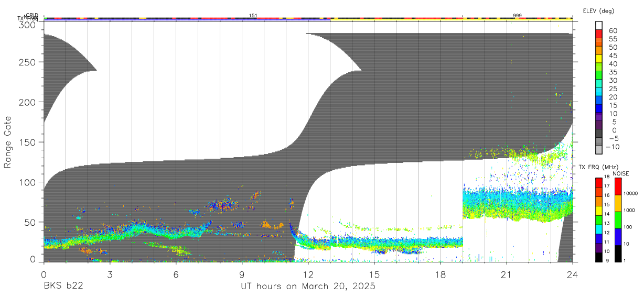Screen dimensions: 644x297
Task: Click the x-axis tick label '6'
Action: pyautogui.click(x=176, y=274)
